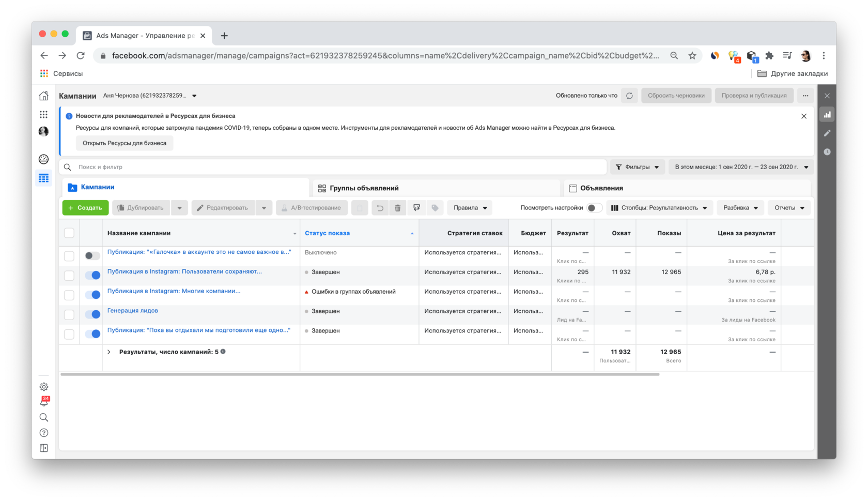Turn off the Пользователи сохраняют campaign switch
868x501 pixels.
click(92, 276)
